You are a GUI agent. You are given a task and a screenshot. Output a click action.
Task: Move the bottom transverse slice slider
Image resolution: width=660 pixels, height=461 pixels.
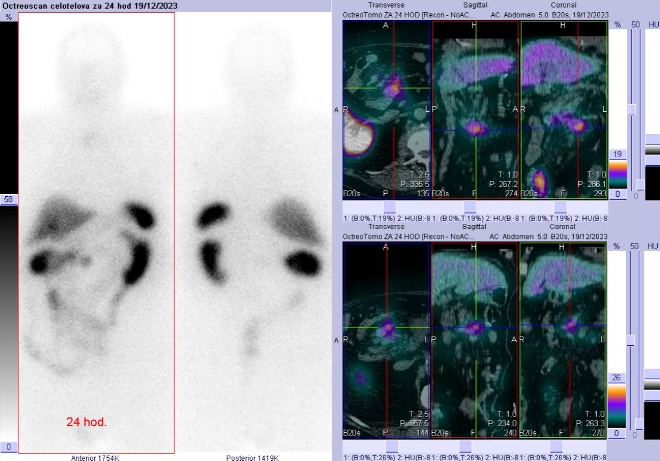[392, 446]
